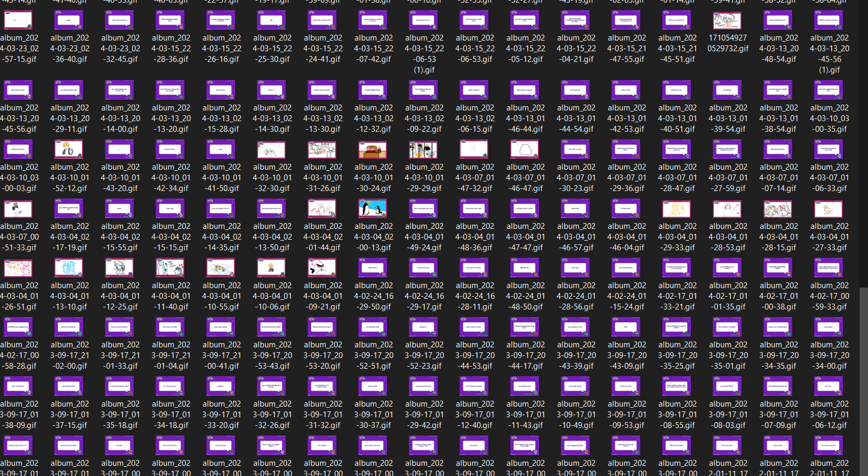
Task: Select thumbnail of album_2023-09-17_20-35-25.gif
Action: (677, 327)
